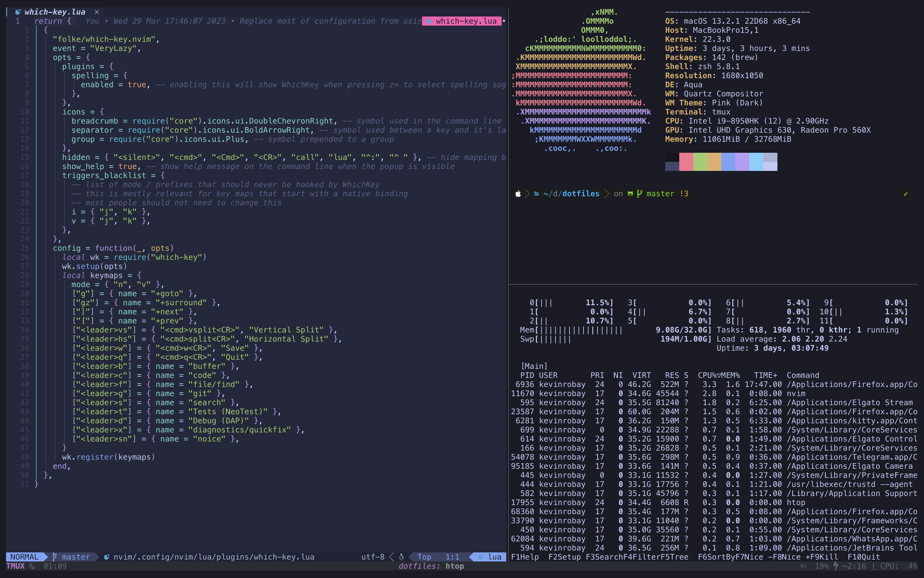This screenshot has height=578, width=924.
Task: Click the Lua icon on the which-key.lua buffer tab
Action: [18, 12]
